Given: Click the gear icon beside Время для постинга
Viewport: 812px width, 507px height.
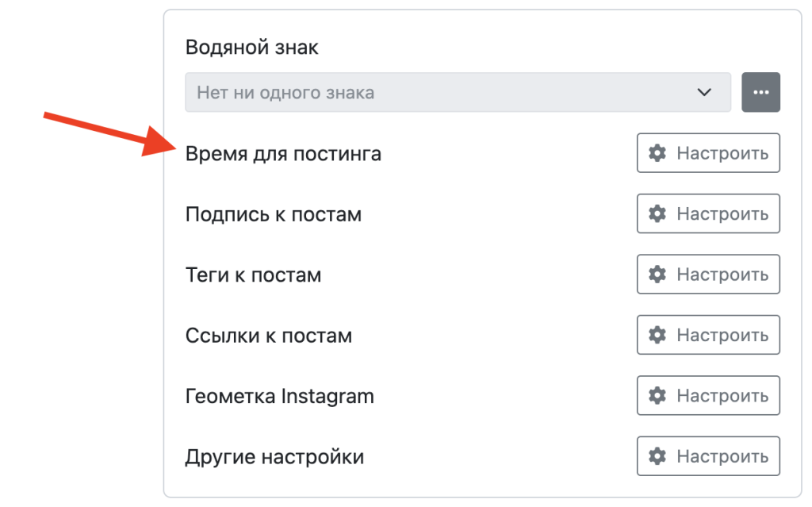Looking at the screenshot, I should (657, 153).
